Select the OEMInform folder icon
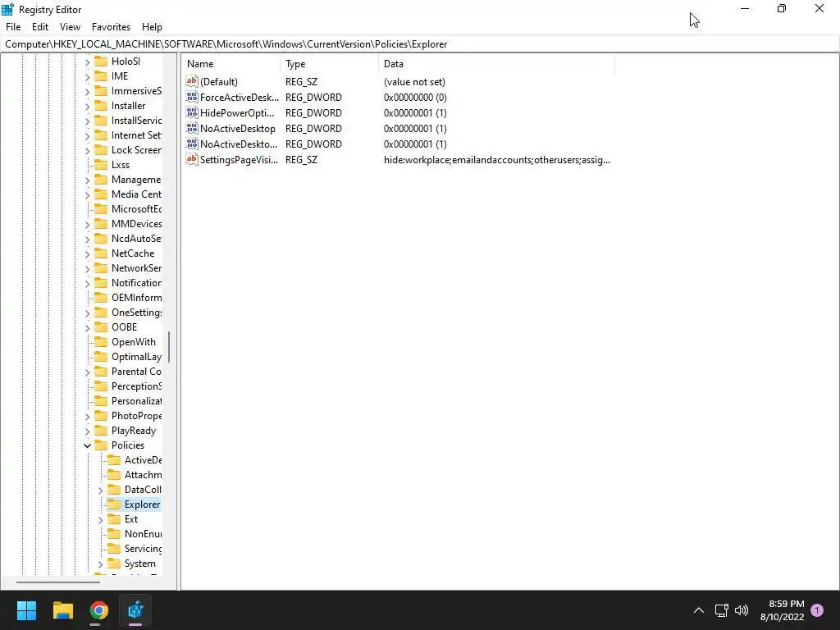The height and width of the screenshot is (630, 840). coord(101,297)
